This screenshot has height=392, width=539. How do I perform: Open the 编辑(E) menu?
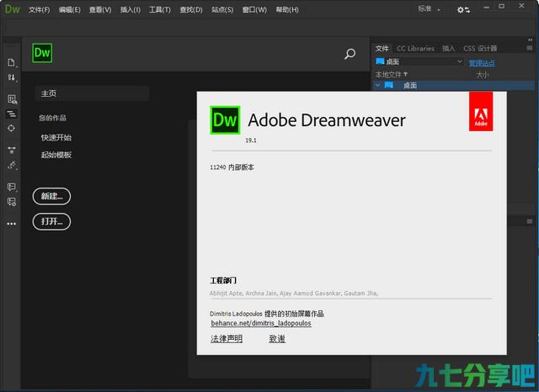(69, 9)
